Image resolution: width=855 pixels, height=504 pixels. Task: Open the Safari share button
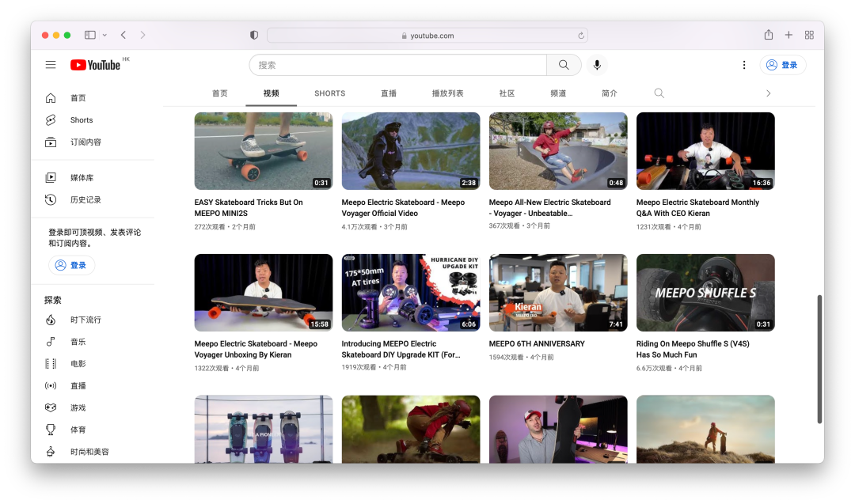click(x=768, y=34)
